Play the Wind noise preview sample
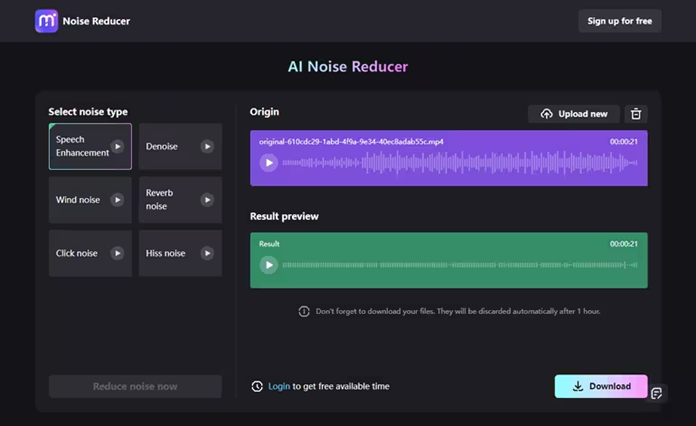696x426 pixels. (117, 200)
